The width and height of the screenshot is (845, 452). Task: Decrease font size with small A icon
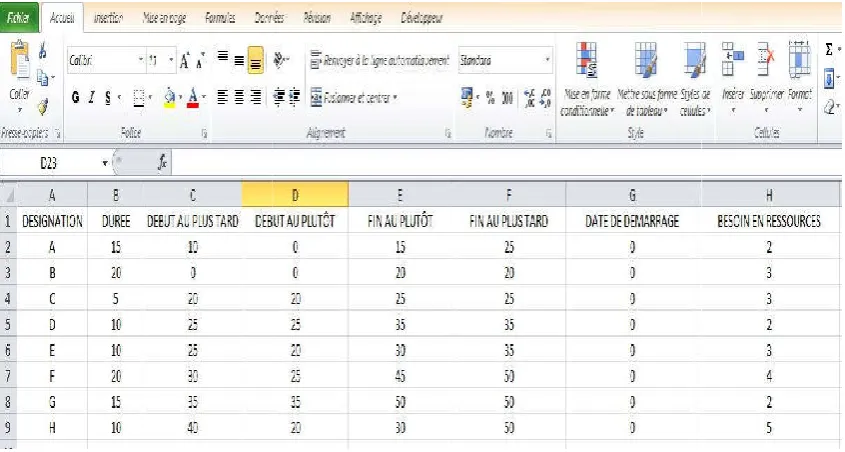pyautogui.click(x=200, y=61)
